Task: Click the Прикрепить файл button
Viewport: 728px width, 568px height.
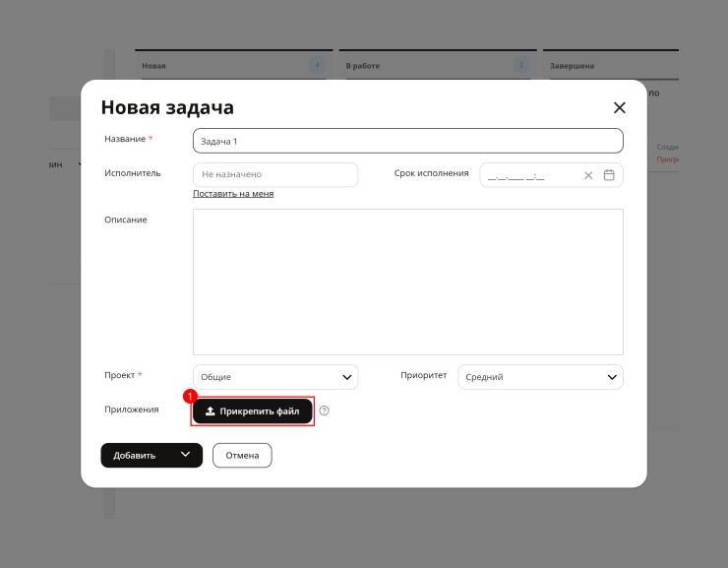Action: [x=253, y=411]
